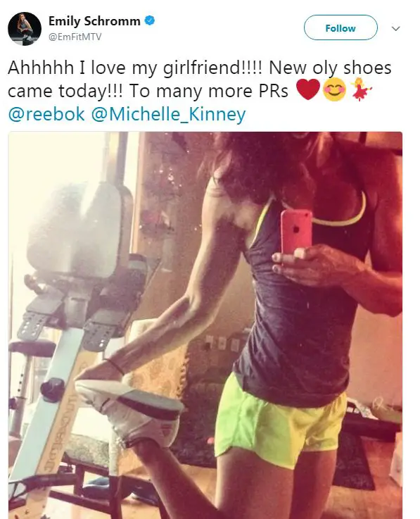Image resolution: width=420 pixels, height=519 pixels.
Task: Click the red heart emoji
Action: click(307, 89)
